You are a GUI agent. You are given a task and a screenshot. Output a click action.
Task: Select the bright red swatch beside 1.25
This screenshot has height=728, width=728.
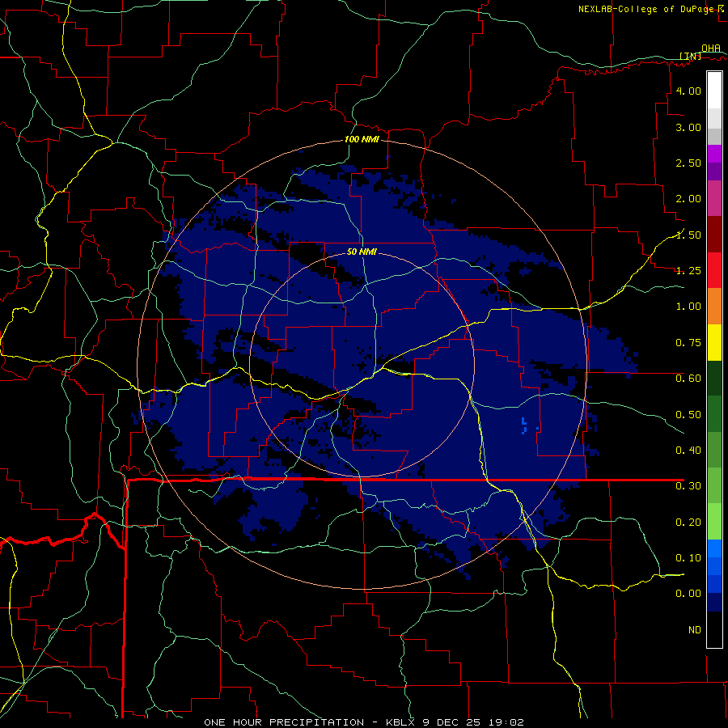pos(714,270)
